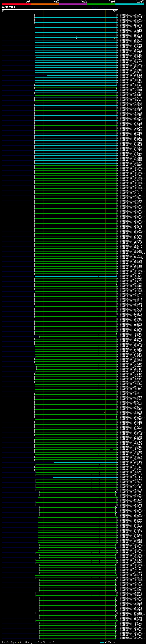Click the UniRef100_C0PUS7 label
146x644 pixels.
[x=131, y=191]
